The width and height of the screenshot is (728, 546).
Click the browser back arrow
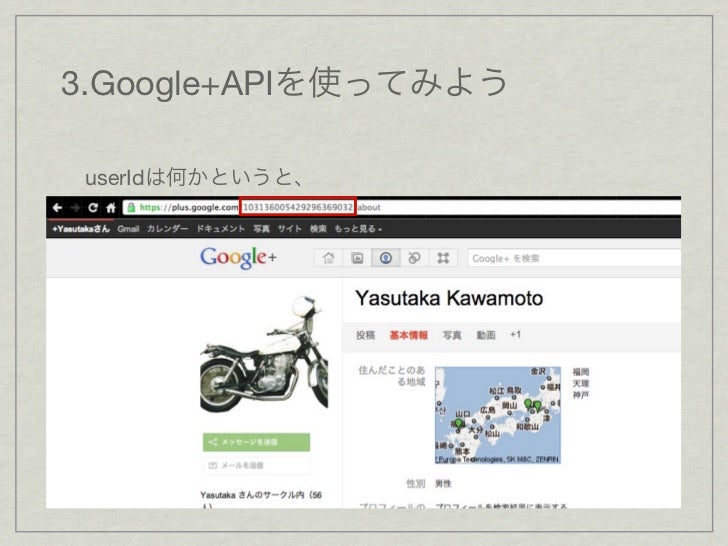click(x=57, y=208)
